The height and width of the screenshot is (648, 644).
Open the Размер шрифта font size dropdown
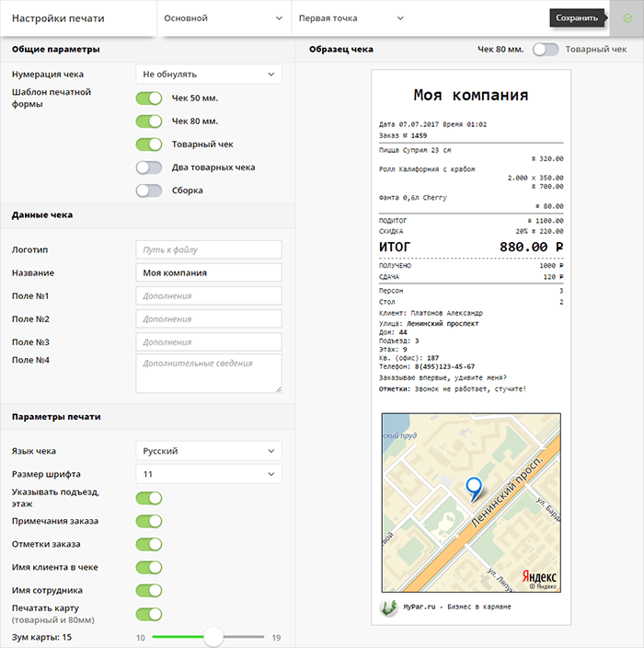coord(208,474)
